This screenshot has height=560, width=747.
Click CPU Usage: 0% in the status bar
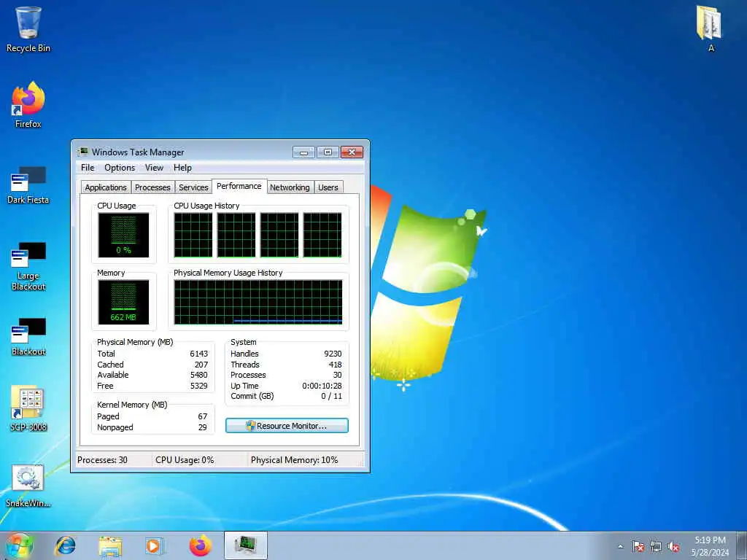[x=185, y=460]
